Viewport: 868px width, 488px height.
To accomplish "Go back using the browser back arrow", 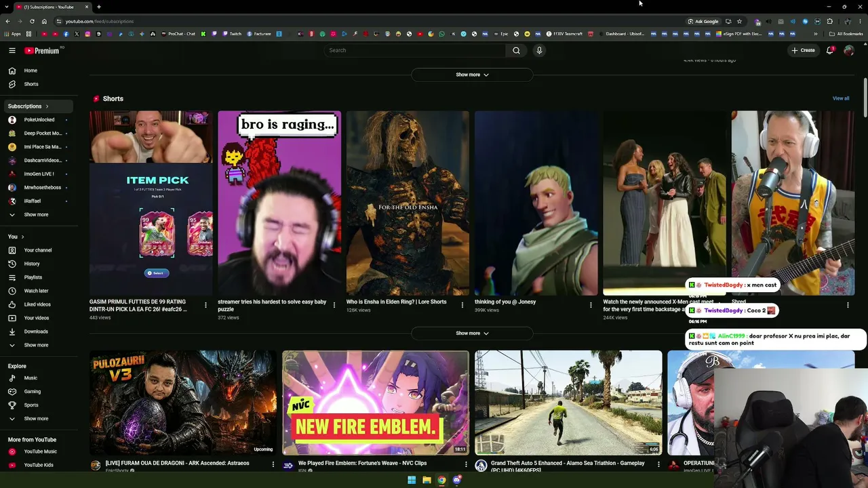I will click(x=7, y=21).
